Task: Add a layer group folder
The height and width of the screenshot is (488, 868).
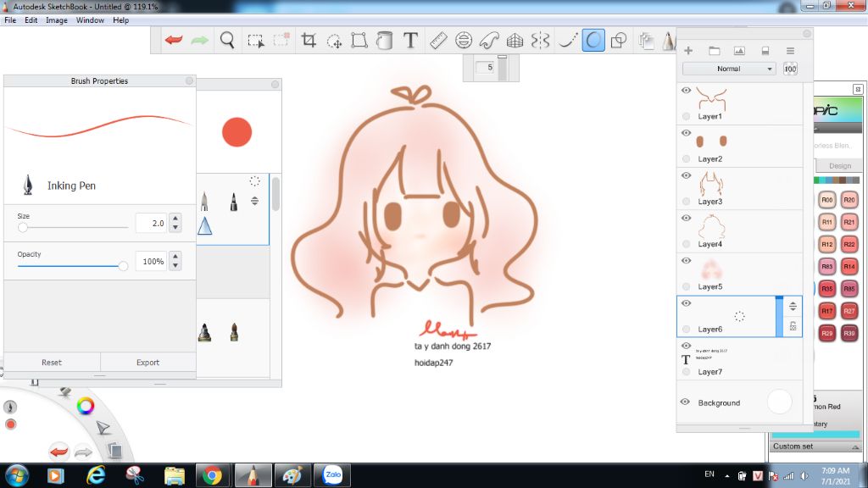Action: tap(714, 51)
